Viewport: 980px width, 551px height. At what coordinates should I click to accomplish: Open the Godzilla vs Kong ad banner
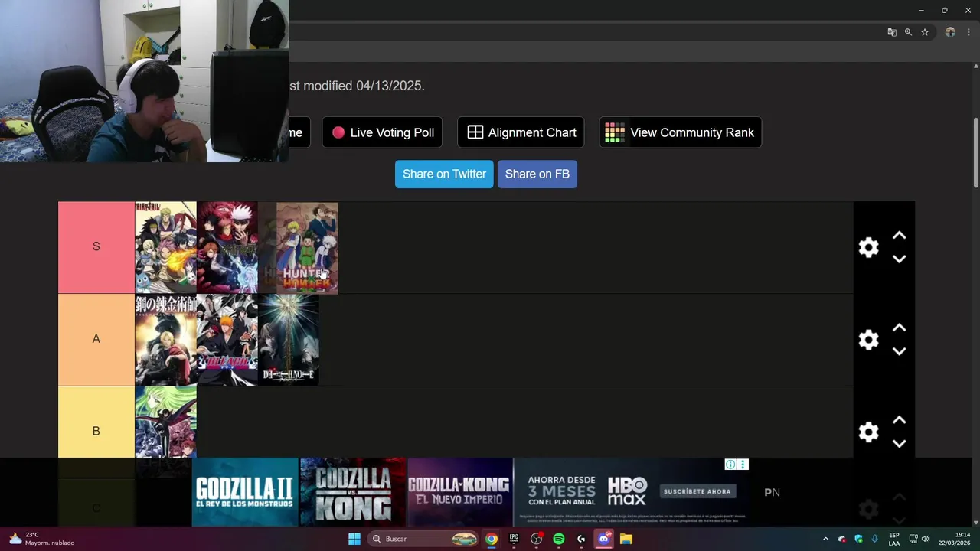coord(353,492)
